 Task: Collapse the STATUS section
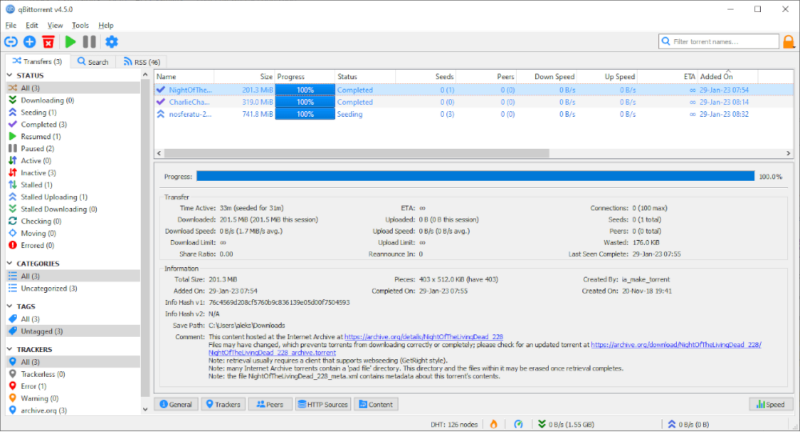tap(10, 75)
